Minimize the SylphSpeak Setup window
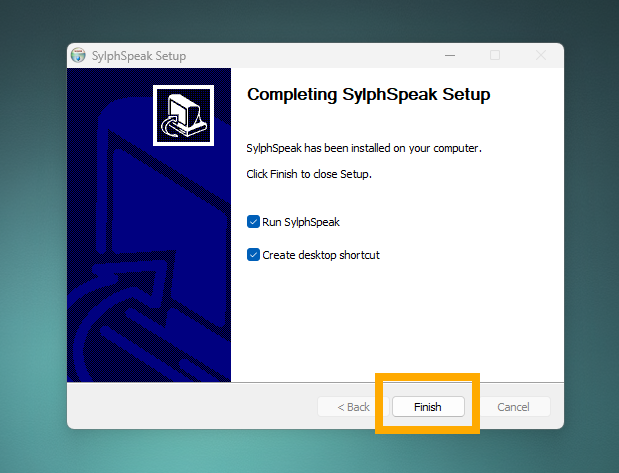 click(x=450, y=55)
